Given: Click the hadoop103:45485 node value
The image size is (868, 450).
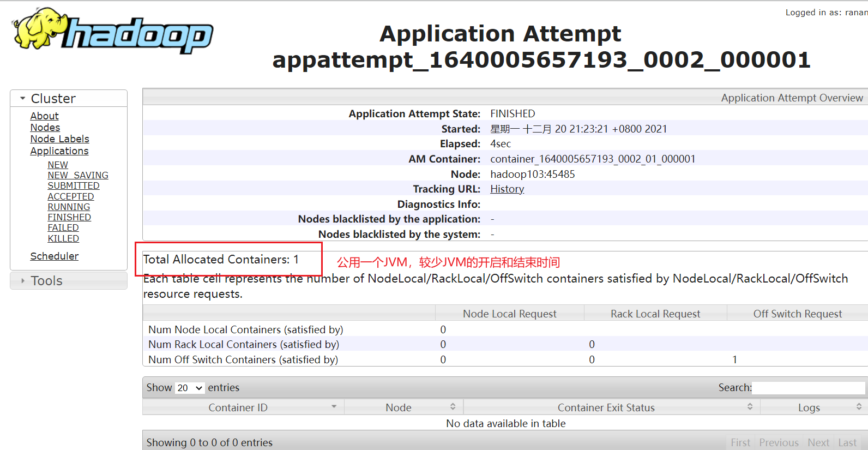Looking at the screenshot, I should (532, 175).
